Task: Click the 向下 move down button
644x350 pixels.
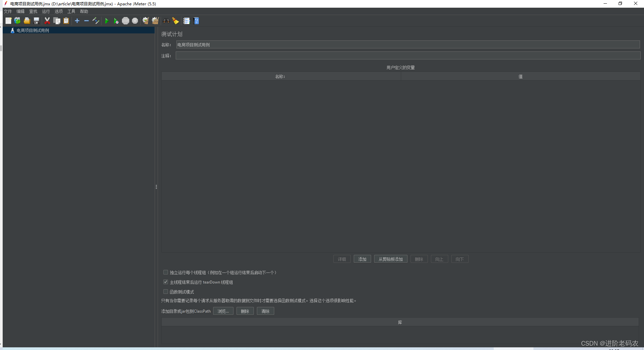Action: click(x=460, y=259)
